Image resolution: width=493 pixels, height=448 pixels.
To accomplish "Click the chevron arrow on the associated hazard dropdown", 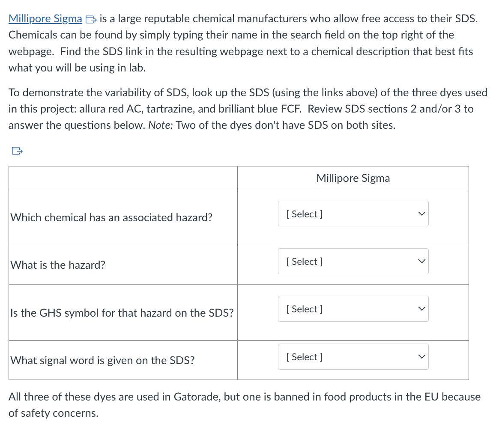I will (421, 214).
